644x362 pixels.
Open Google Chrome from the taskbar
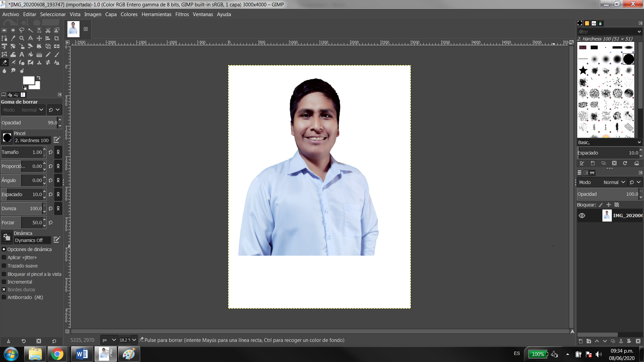[x=57, y=354]
